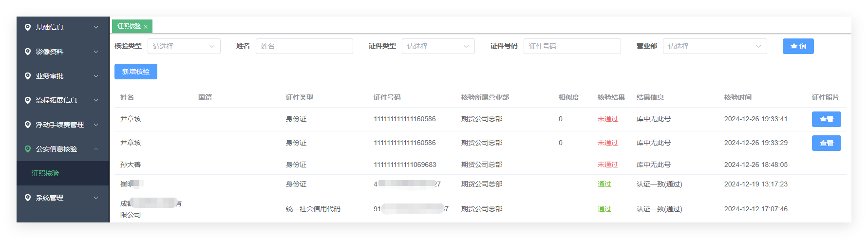Expand the 基础信息 menu chevron
Viewport: 868px width, 239px height.
(x=96, y=27)
